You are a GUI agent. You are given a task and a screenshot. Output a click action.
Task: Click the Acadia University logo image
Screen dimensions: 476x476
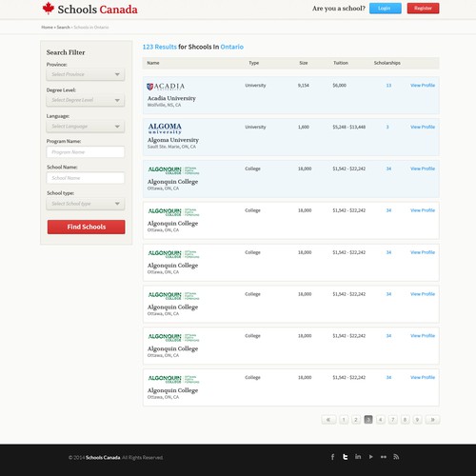tap(166, 87)
